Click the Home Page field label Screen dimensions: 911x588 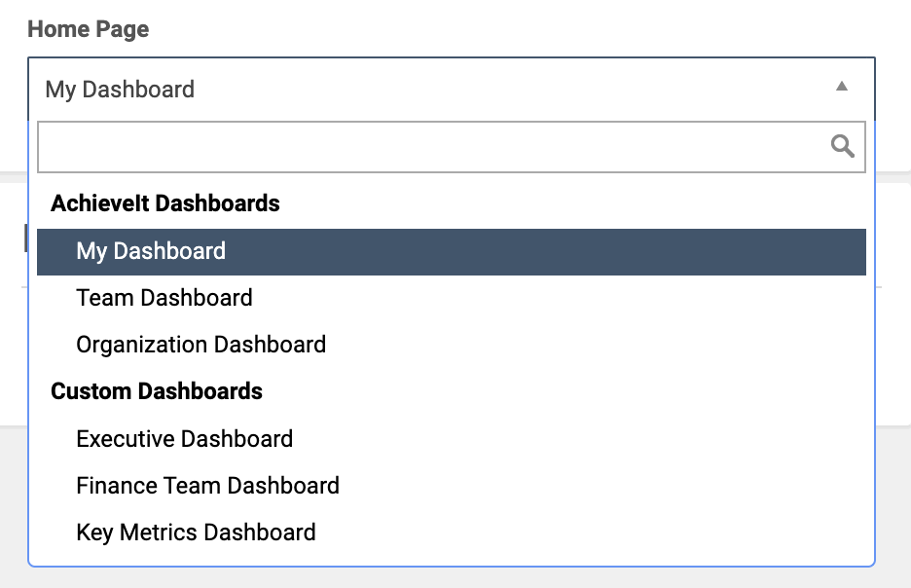89,29
